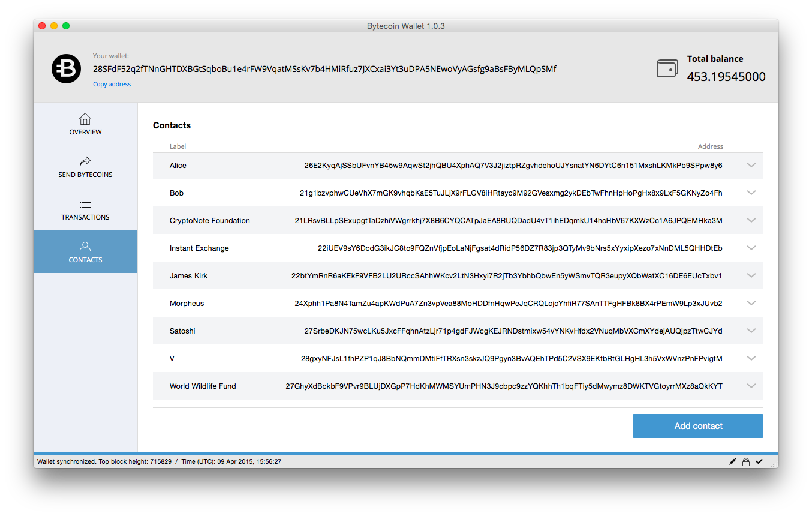The image size is (812, 516).
Task: Select the James Kirk label
Action: pos(188,276)
